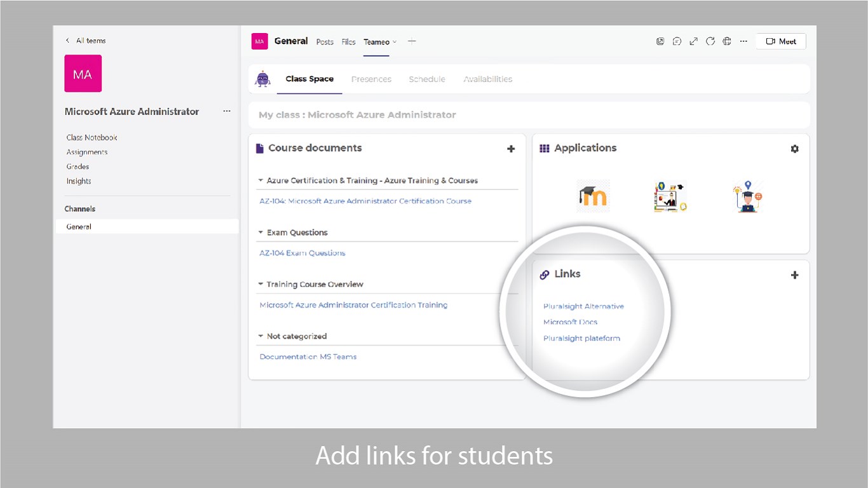Launch the online teaching application icon

coord(670,196)
